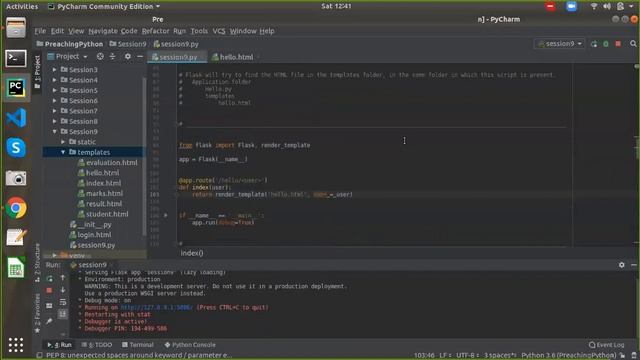The height and width of the screenshot is (360, 640).
Task: Collapse the templates folder
Action: pos(63,152)
